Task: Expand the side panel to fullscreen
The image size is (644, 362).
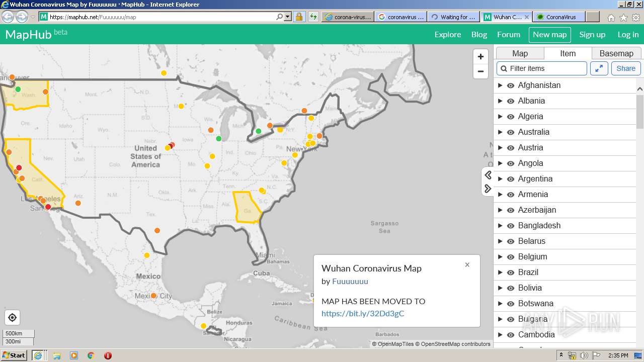Action: pos(599,68)
